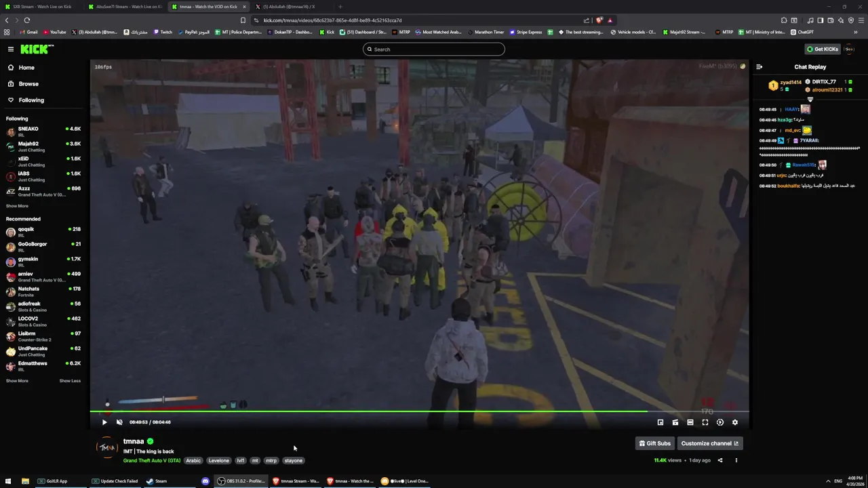The width and height of the screenshot is (868, 488).
Task: Seek on the green video progress bar
Action: coord(419,411)
